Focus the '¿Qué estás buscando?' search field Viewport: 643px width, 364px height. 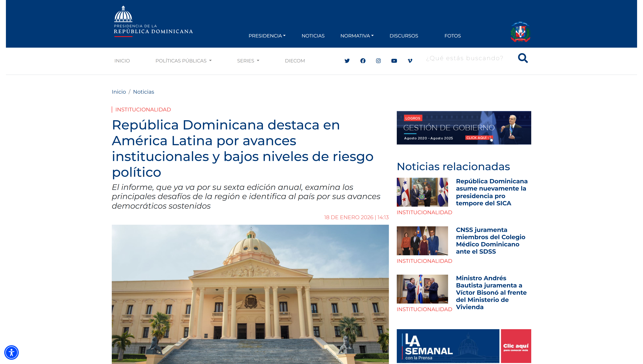465,58
